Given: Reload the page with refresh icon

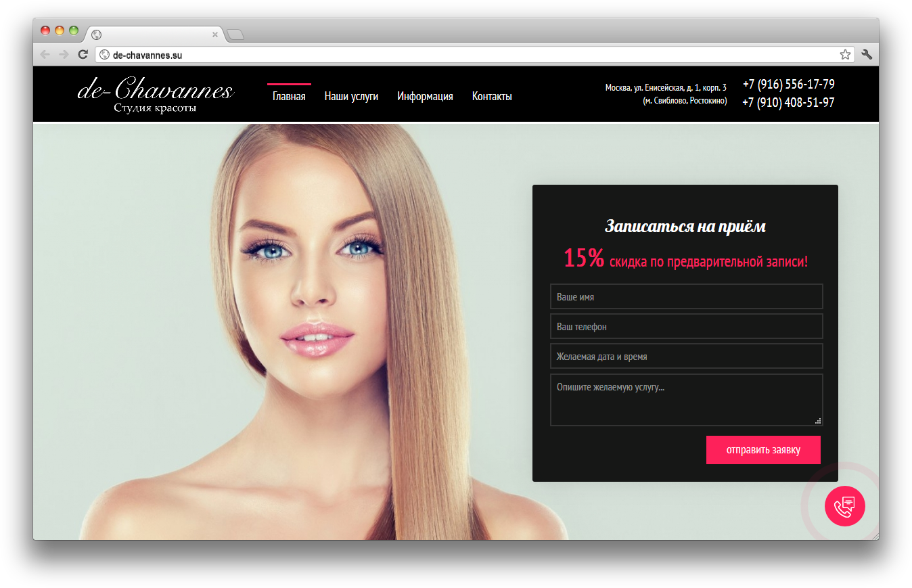Looking at the screenshot, I should [x=83, y=55].
